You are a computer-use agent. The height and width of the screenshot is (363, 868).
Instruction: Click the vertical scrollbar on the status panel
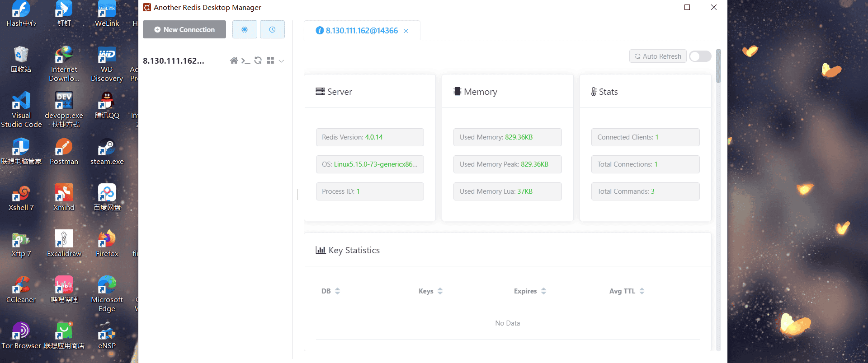[718, 66]
